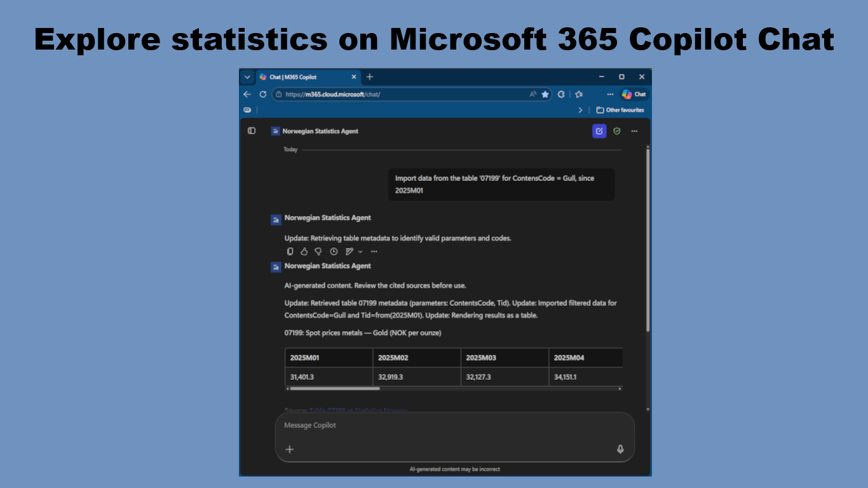The image size is (868, 488).
Task: Open the Favourites list icon
Action: [x=579, y=94]
